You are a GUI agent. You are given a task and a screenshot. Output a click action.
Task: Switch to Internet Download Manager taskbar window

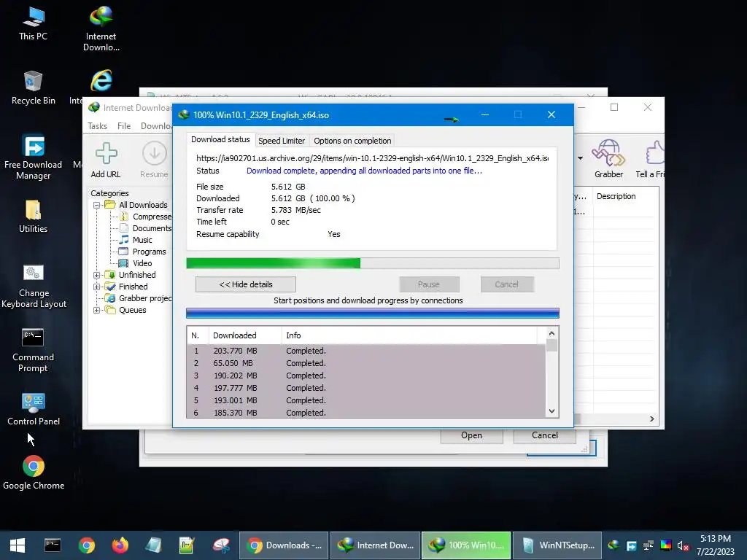pyautogui.click(x=376, y=545)
